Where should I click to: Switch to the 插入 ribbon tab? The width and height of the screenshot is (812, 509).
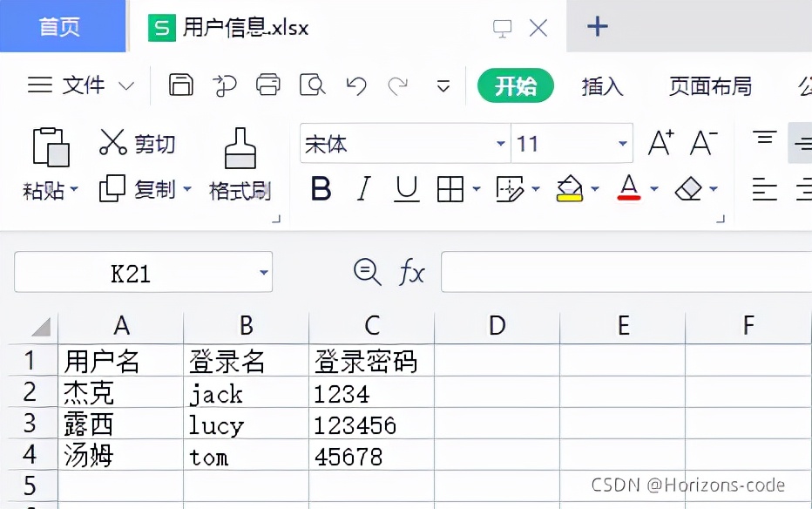click(x=601, y=86)
